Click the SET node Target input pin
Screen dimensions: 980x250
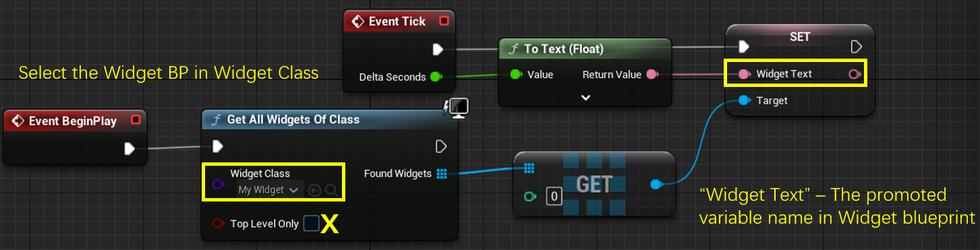(x=743, y=100)
